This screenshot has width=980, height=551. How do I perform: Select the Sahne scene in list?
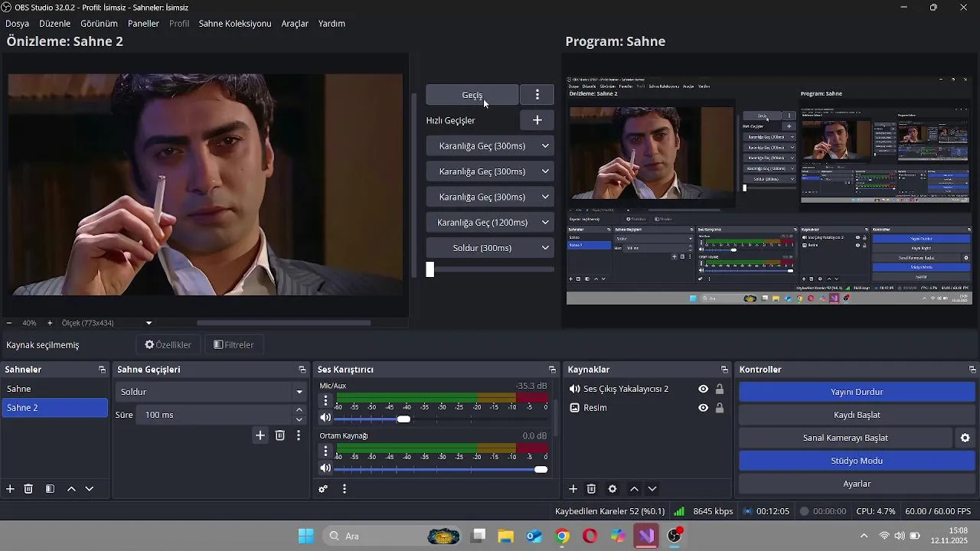(x=54, y=389)
